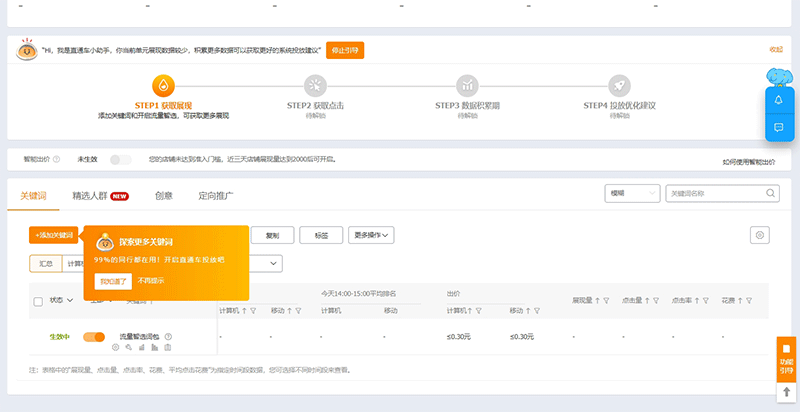Click the 智能出价 help question mark icon
The width and height of the screenshot is (800, 414).
tap(56, 159)
